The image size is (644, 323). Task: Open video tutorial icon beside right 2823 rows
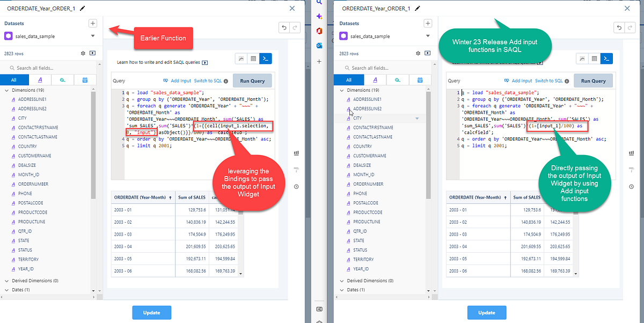point(428,54)
